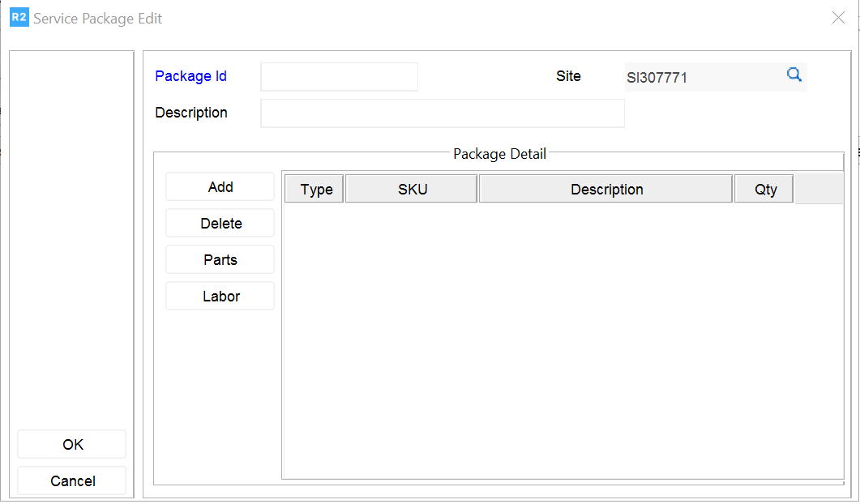The height and width of the screenshot is (504, 860).
Task: Discard changes with the Cancel button
Action: (x=72, y=481)
